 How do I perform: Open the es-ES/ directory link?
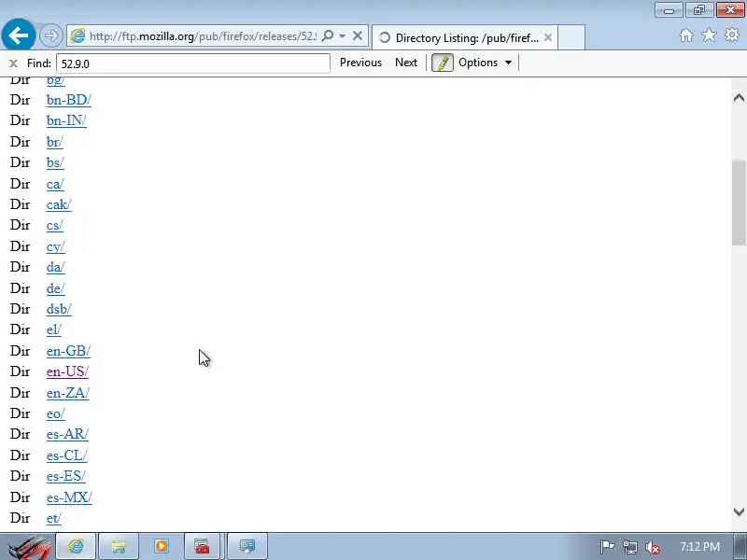click(65, 476)
